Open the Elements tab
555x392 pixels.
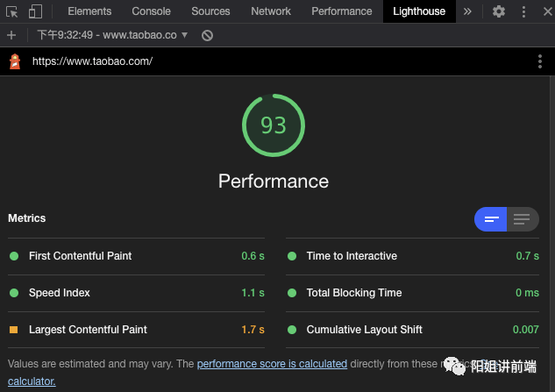(89, 11)
